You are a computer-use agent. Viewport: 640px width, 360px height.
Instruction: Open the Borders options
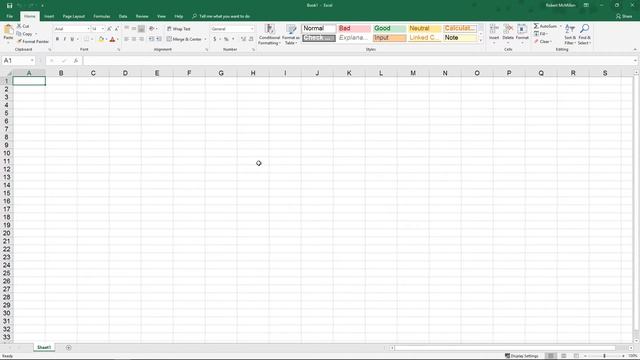pos(86,39)
